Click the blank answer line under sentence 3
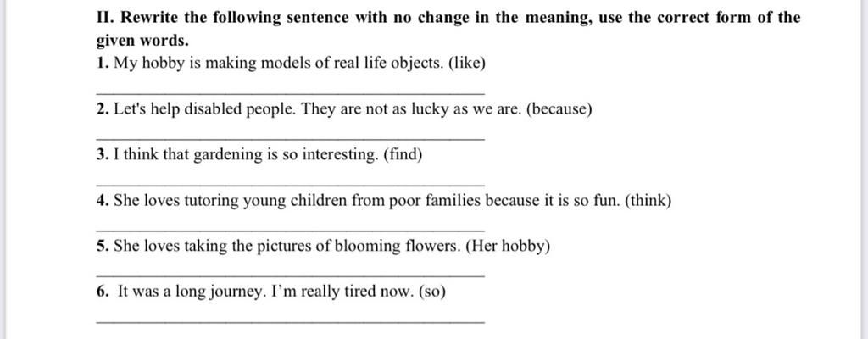Viewport: 868px width, 339px height. (x=290, y=185)
